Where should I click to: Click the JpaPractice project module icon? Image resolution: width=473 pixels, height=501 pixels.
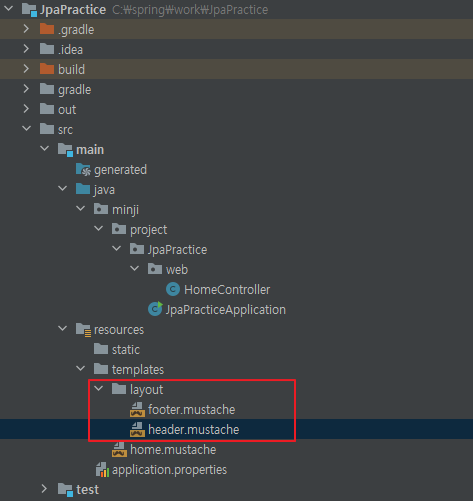point(29,9)
